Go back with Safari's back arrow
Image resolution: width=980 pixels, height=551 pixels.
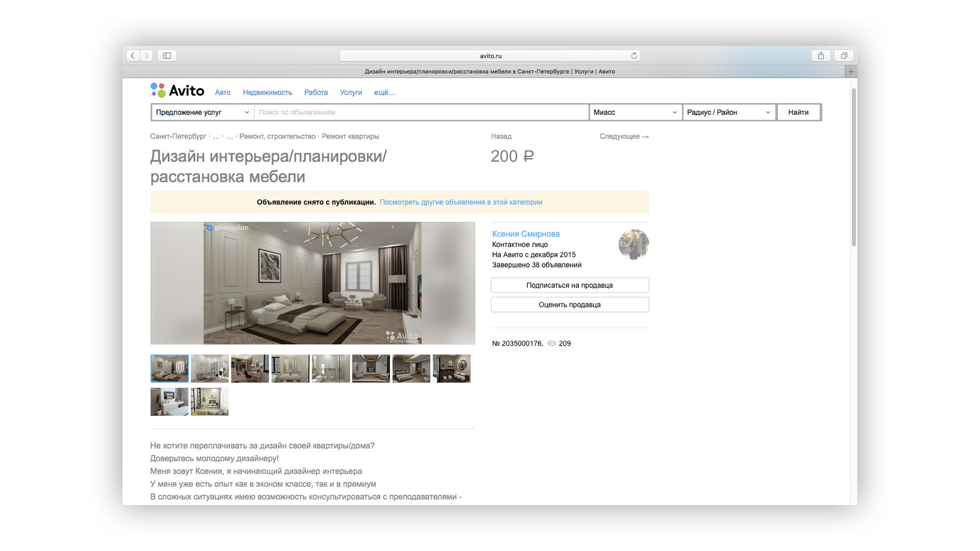pos(133,55)
